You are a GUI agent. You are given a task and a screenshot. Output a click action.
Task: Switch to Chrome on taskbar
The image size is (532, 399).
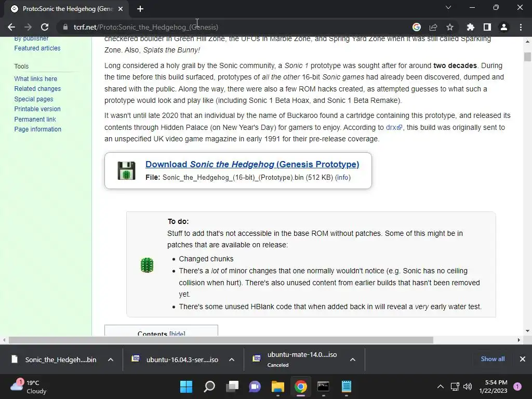(x=301, y=387)
